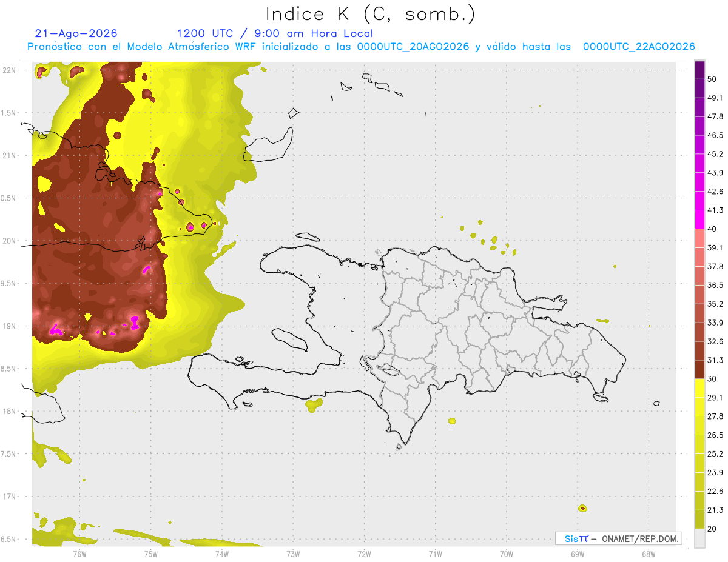Click the color scale value 29.1
The width and height of the screenshot is (728, 562).
click(x=715, y=398)
